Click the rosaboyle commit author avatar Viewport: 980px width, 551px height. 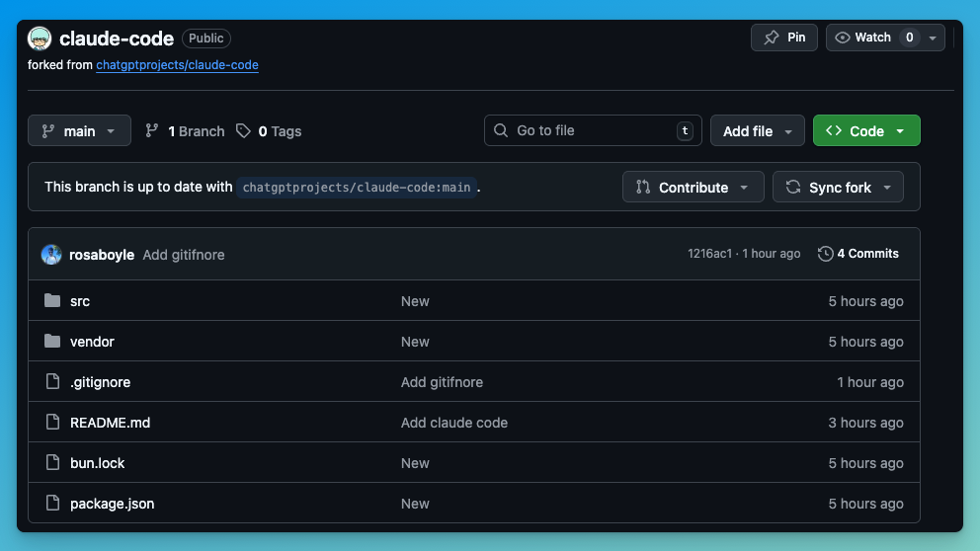pos(51,255)
